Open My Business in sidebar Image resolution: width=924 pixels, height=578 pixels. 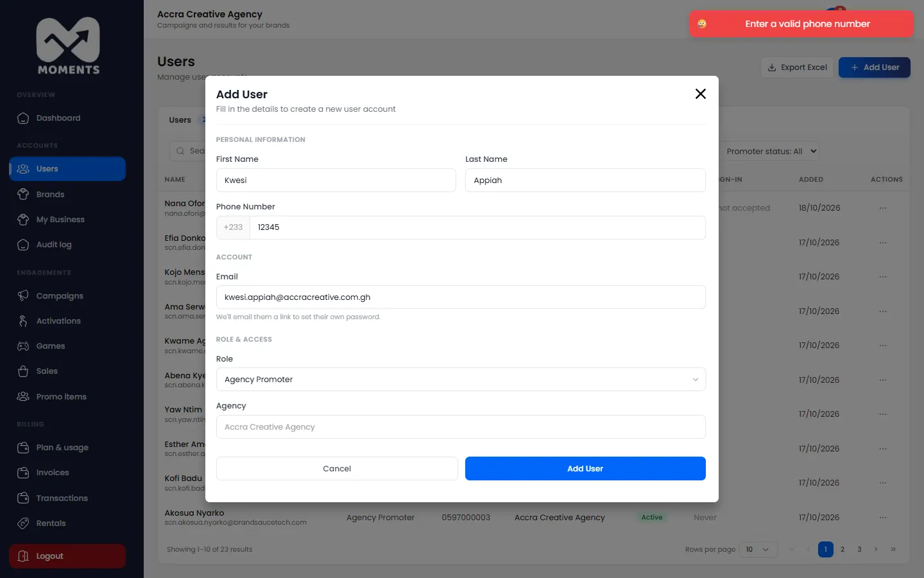[x=67, y=220]
